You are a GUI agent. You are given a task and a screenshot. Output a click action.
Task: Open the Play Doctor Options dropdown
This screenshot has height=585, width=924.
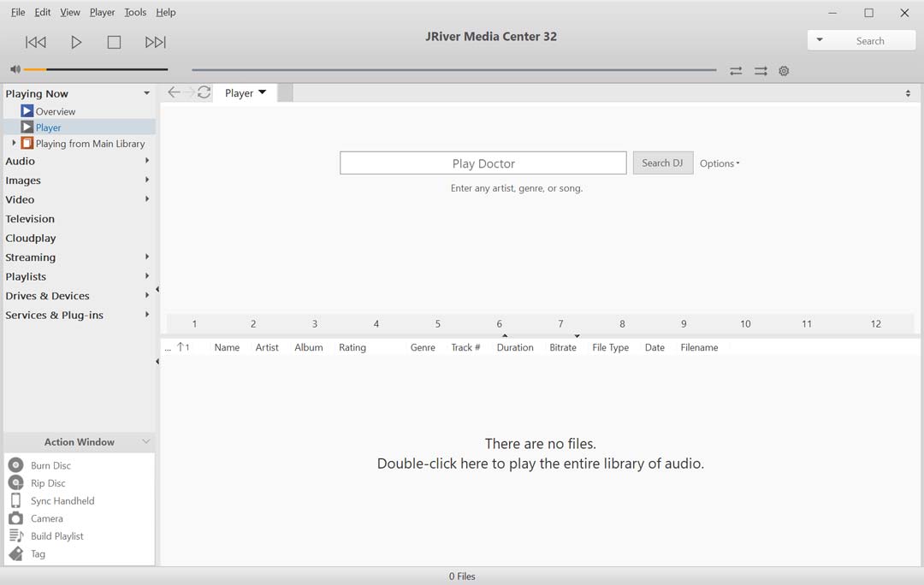pos(720,163)
